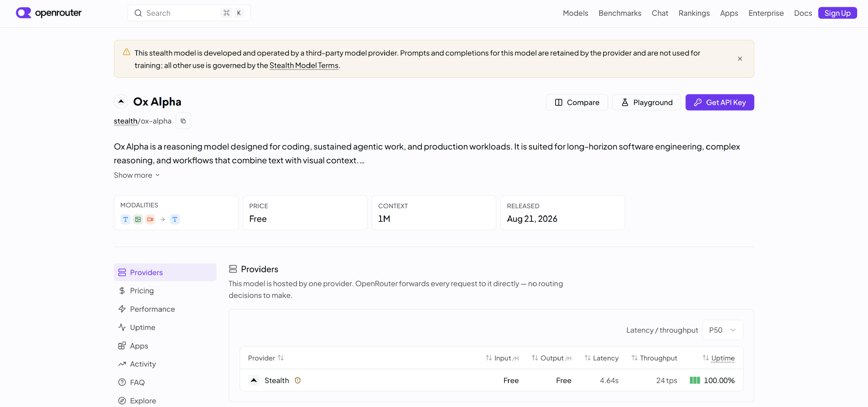Click the Providers heading icon

click(x=233, y=269)
